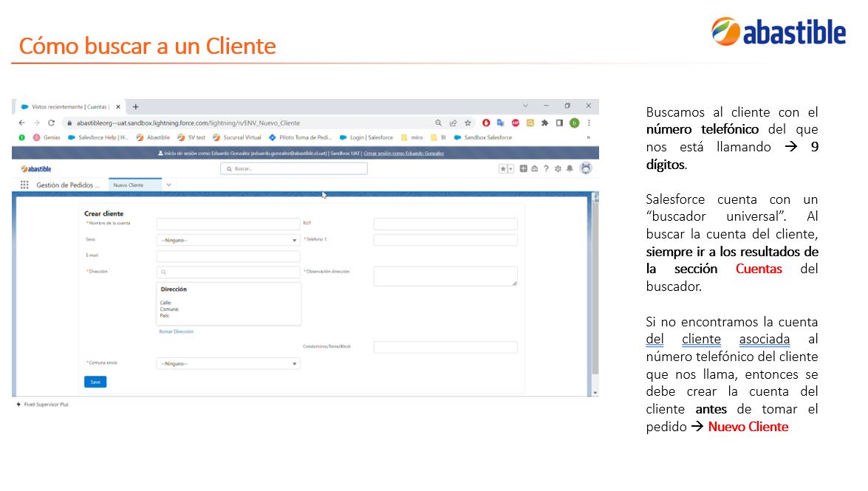The width and height of the screenshot is (868, 491).
Task: Open the Sucursal Virtual bookmark
Action: [237, 137]
